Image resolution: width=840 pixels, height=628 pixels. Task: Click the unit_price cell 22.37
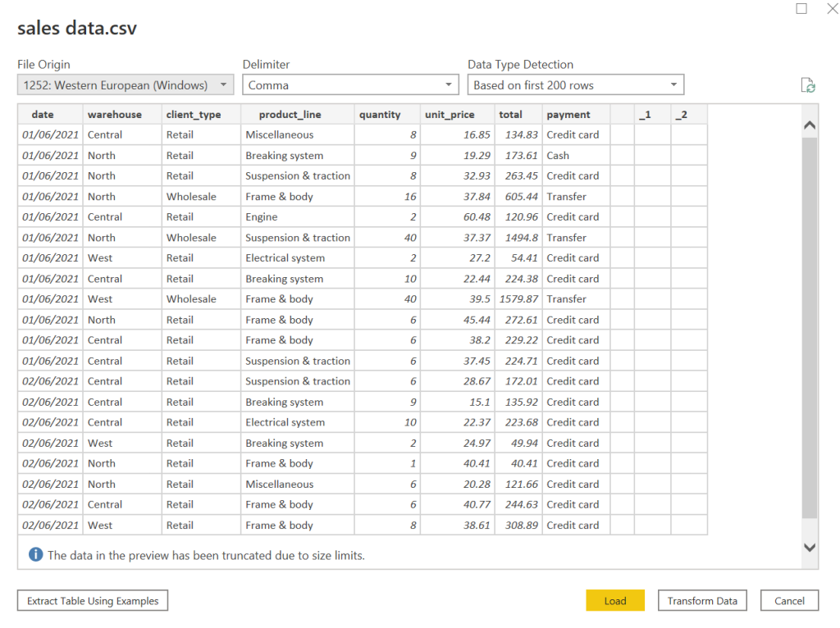[x=458, y=422]
